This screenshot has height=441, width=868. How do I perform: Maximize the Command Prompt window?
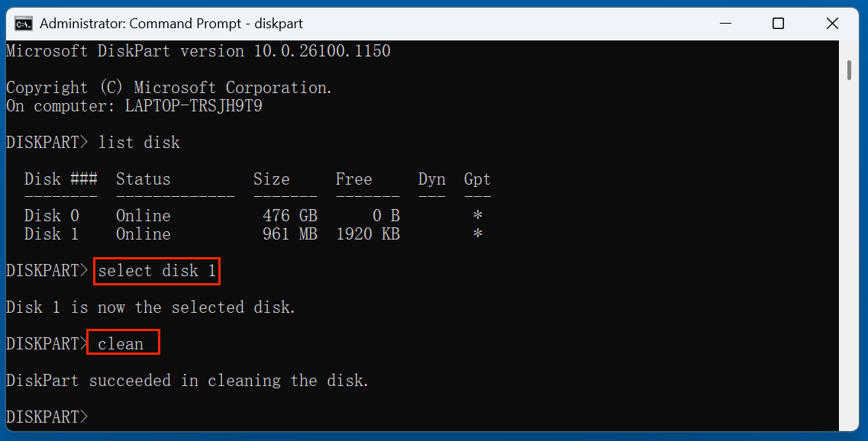779,23
